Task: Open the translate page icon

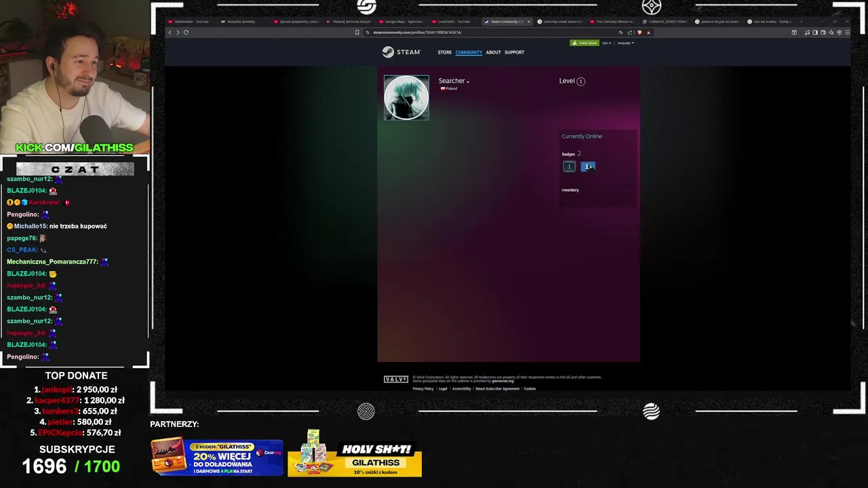Action: click(x=620, y=33)
